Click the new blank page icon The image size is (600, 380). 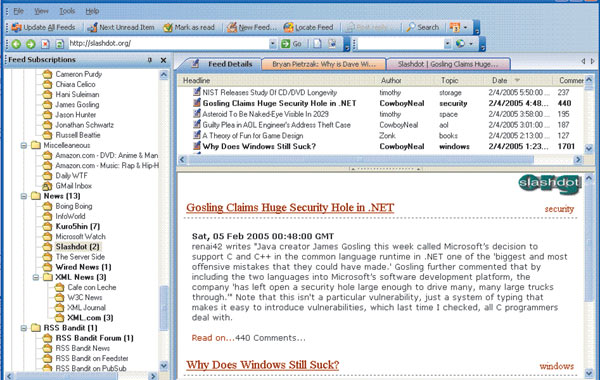pyautogui.click(x=317, y=44)
